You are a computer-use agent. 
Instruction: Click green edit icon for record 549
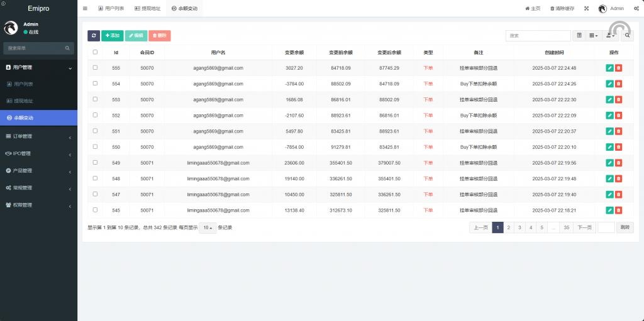click(x=609, y=163)
